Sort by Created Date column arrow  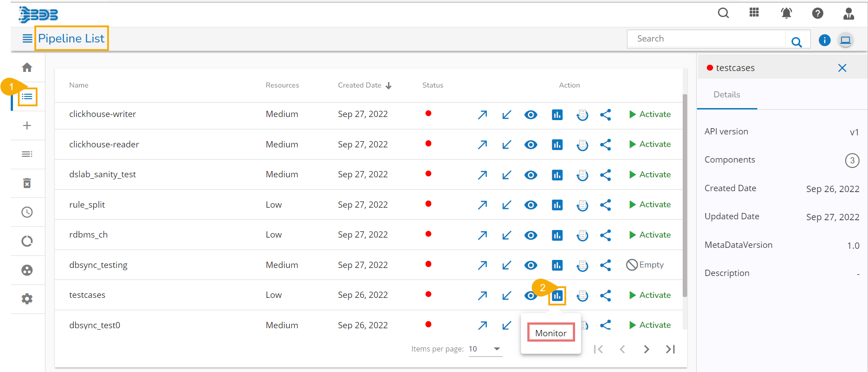[388, 86]
